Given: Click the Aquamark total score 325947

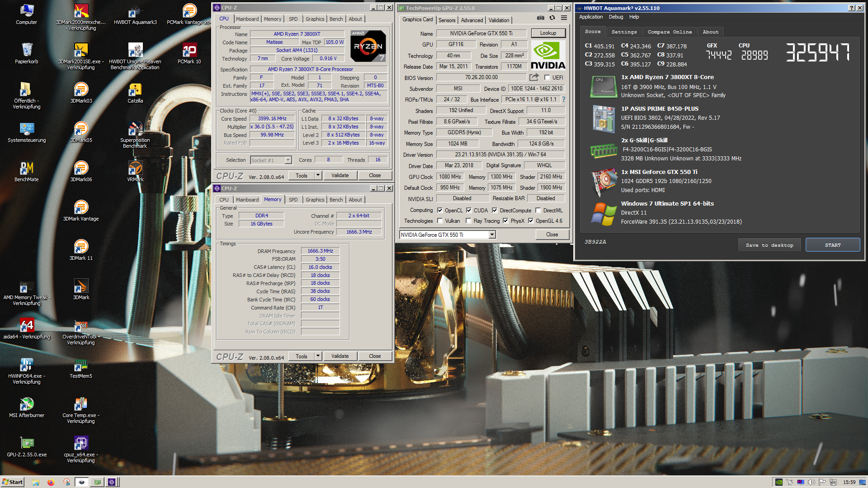Looking at the screenshot, I should 818,52.
